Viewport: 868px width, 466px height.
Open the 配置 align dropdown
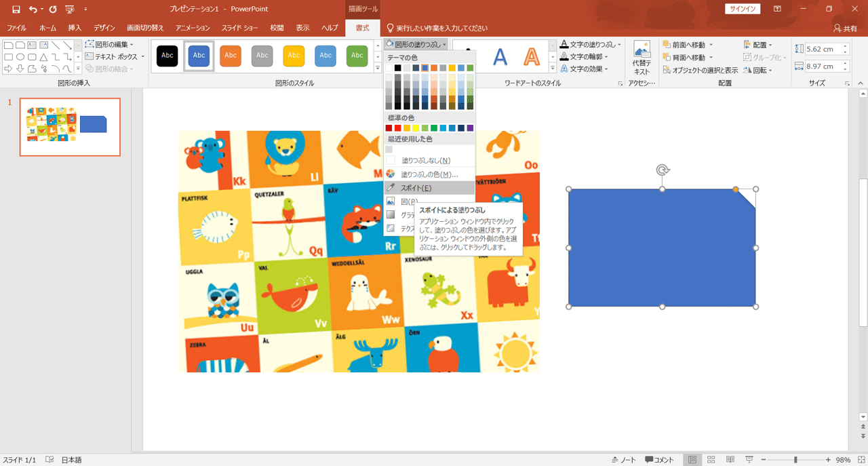[759, 45]
